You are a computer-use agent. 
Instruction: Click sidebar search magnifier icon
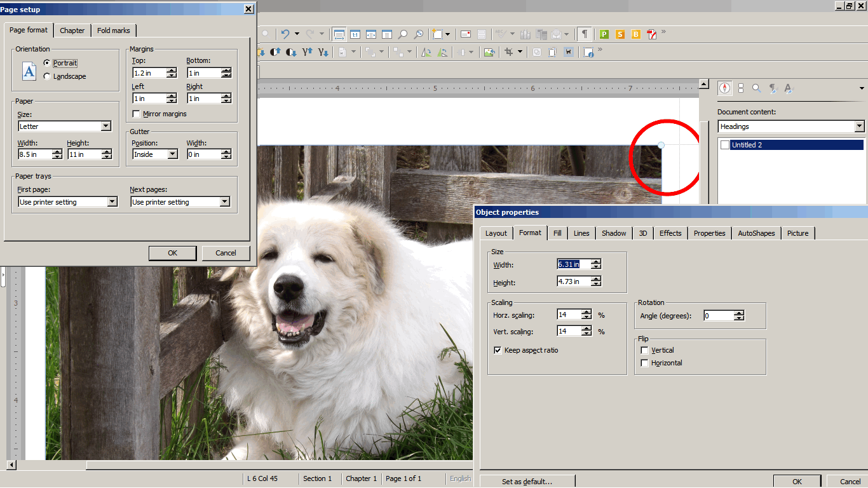point(756,88)
